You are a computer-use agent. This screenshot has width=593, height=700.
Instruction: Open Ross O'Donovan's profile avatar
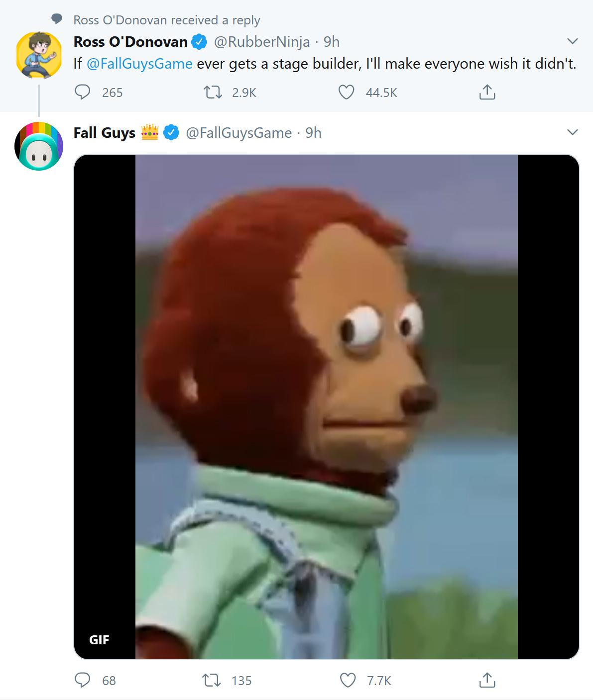coord(39,55)
